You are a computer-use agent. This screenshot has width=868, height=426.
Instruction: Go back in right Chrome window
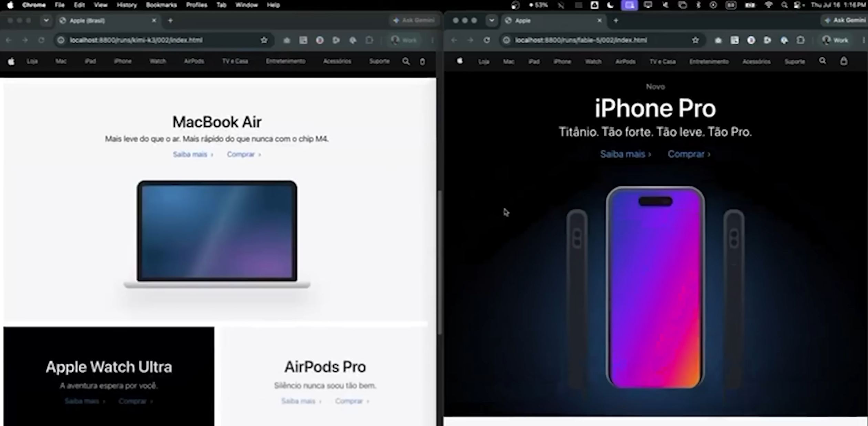click(x=454, y=40)
